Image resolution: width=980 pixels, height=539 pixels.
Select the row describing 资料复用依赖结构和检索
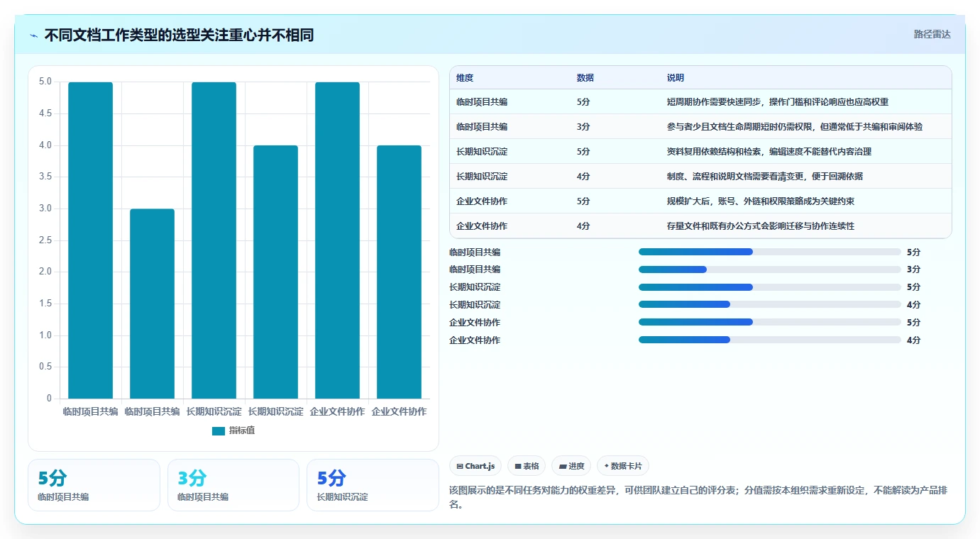700,152
